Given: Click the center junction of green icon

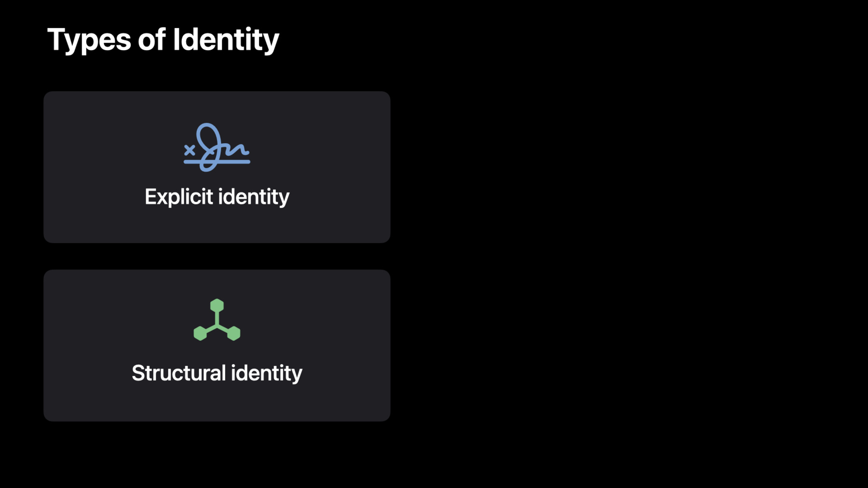Looking at the screenshot, I should (217, 325).
